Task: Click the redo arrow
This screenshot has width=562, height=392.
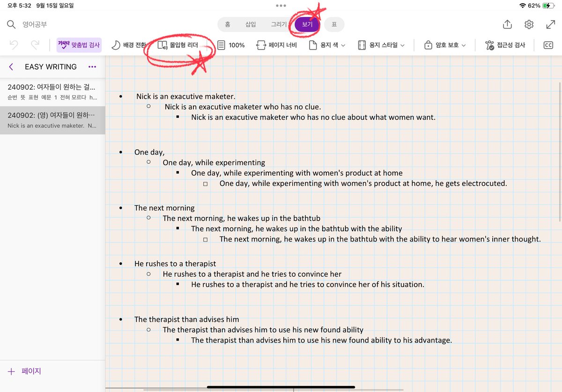Action: 35,45
